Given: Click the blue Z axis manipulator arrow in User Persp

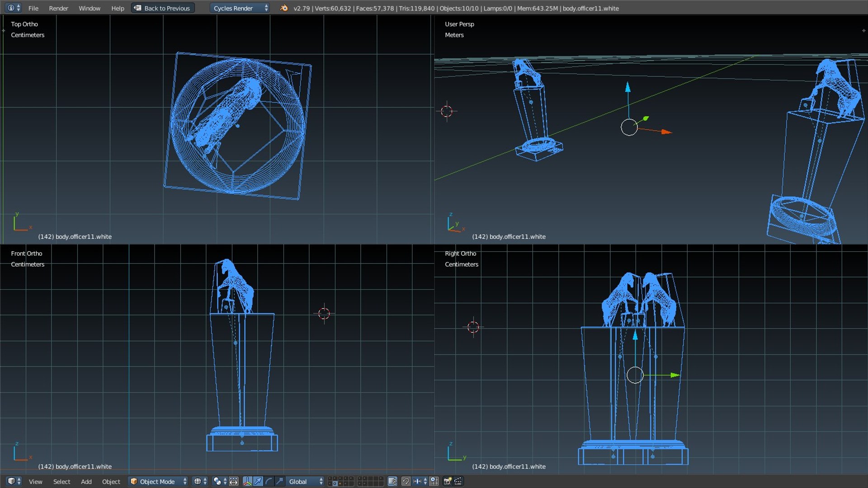Looking at the screenshot, I should pos(627,87).
